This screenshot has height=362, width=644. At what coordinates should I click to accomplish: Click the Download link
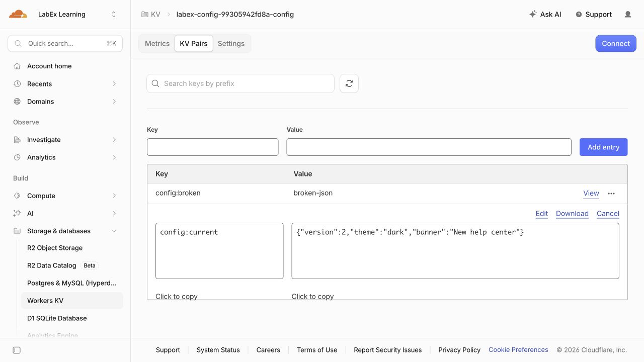[572, 214]
